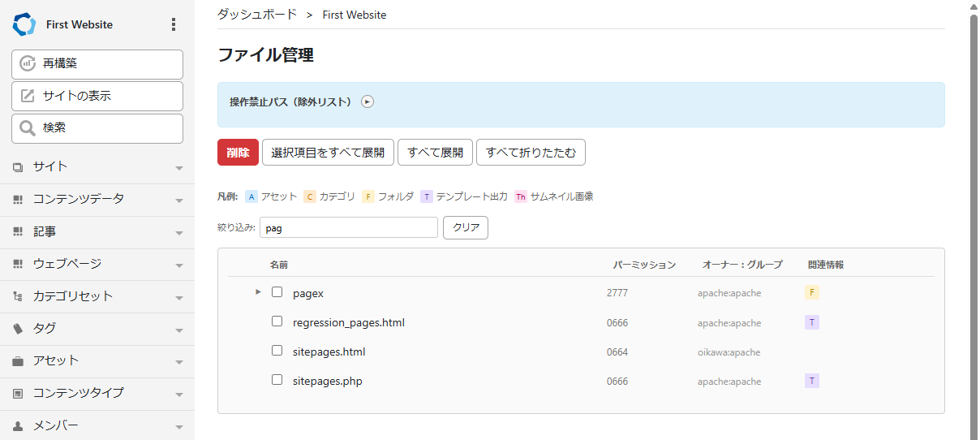
Task: Click the template badge on sitepages.php row
Action: tap(811, 381)
